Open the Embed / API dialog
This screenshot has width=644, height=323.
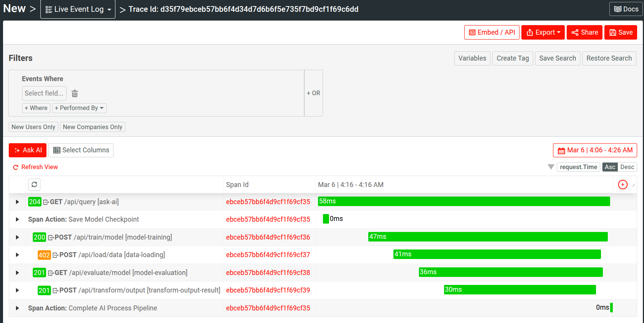[492, 32]
